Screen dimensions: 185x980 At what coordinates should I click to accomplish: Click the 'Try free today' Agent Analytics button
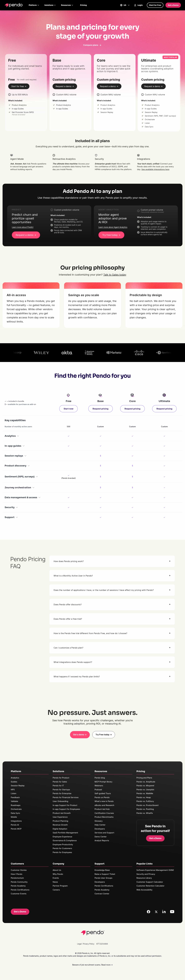point(111,235)
